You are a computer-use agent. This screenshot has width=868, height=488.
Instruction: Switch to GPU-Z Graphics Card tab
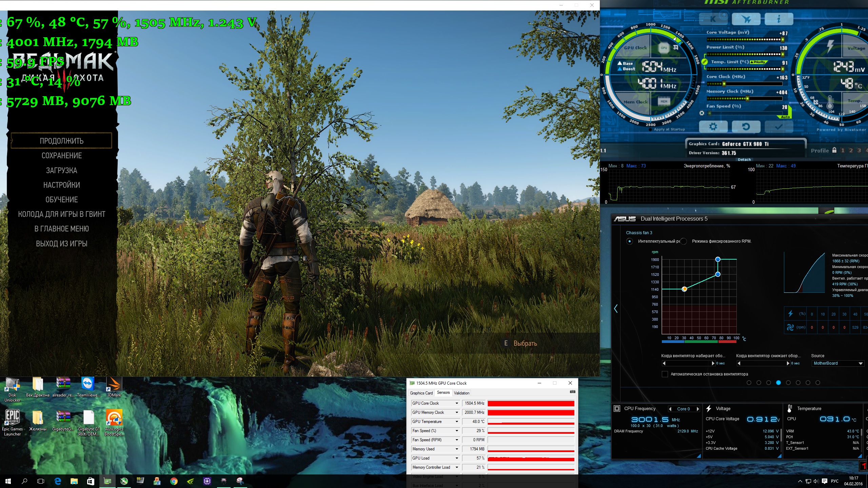pyautogui.click(x=421, y=393)
